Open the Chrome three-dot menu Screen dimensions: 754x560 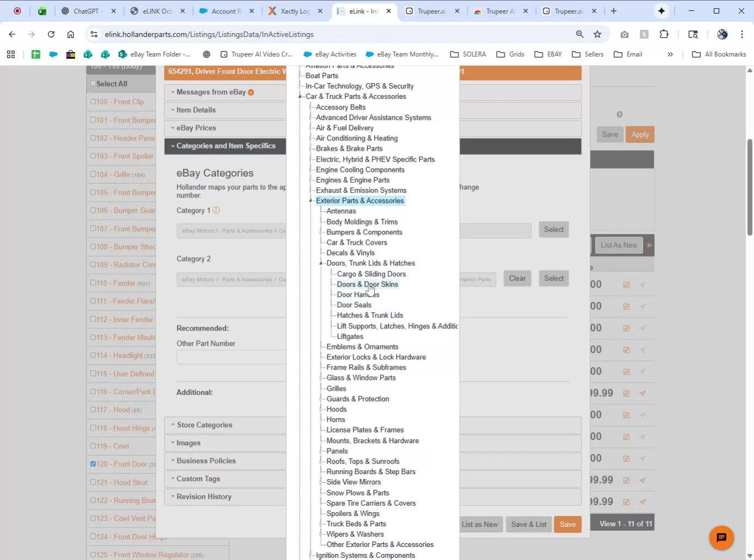click(742, 34)
